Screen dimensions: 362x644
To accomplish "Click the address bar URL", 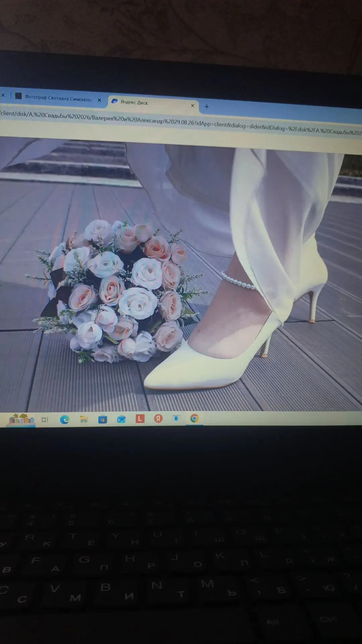I will click(181, 123).
